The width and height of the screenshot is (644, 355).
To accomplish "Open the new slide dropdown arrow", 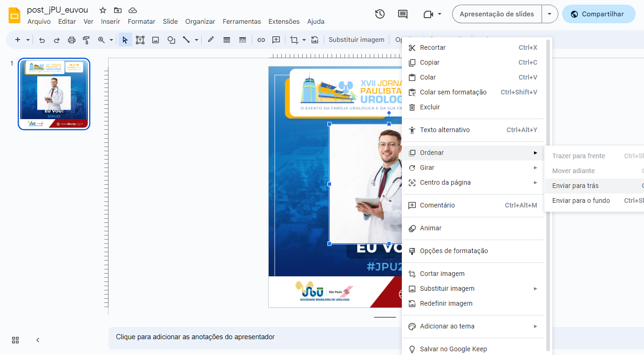I will coord(28,40).
